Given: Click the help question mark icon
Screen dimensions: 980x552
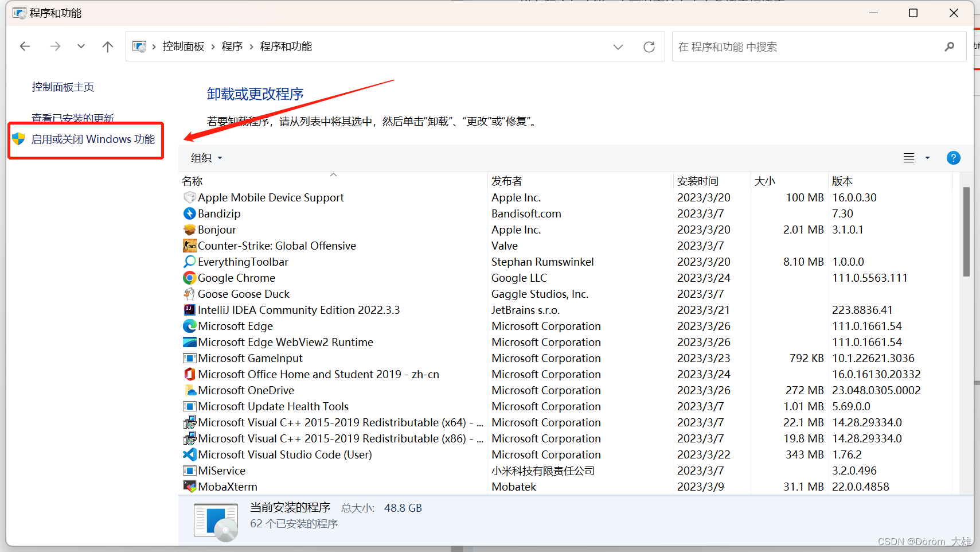Looking at the screenshot, I should [x=953, y=158].
